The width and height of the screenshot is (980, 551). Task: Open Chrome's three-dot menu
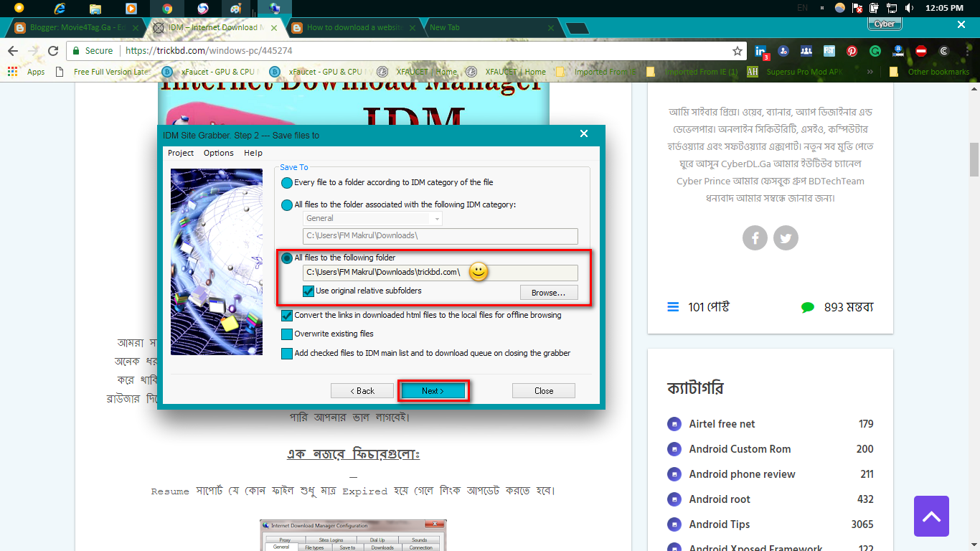pos(966,51)
